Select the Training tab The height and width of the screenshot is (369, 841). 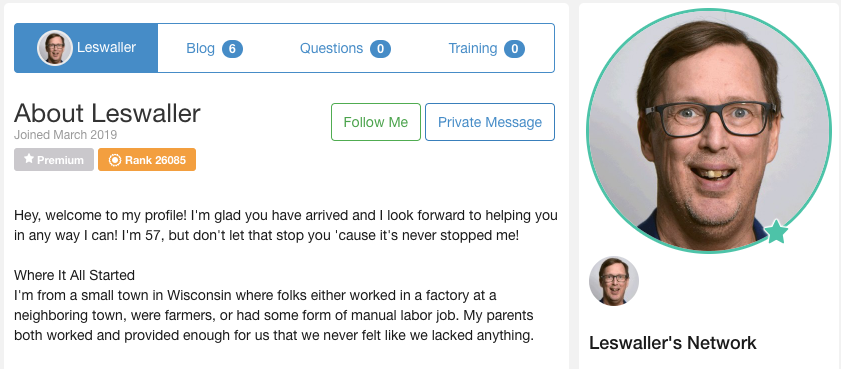[x=486, y=48]
